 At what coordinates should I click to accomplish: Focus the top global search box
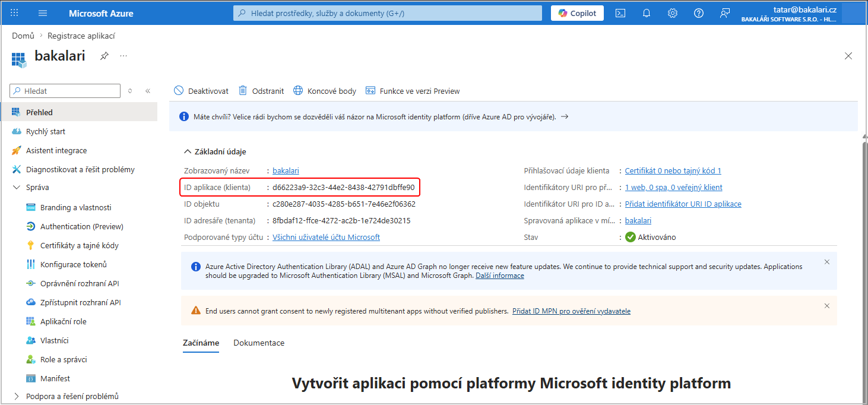[388, 13]
